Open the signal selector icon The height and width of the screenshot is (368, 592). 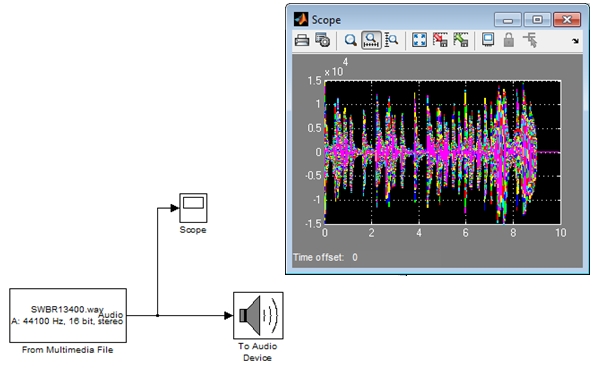[530, 40]
